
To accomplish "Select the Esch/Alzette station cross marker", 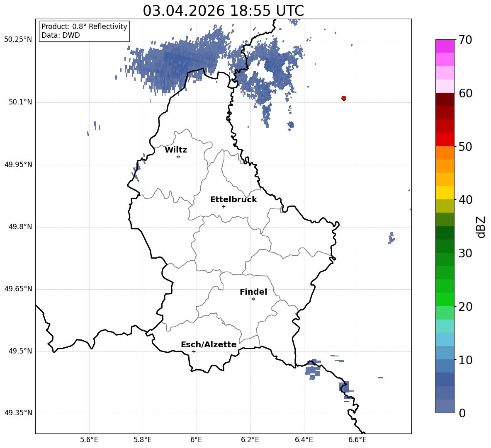I will [194, 351].
